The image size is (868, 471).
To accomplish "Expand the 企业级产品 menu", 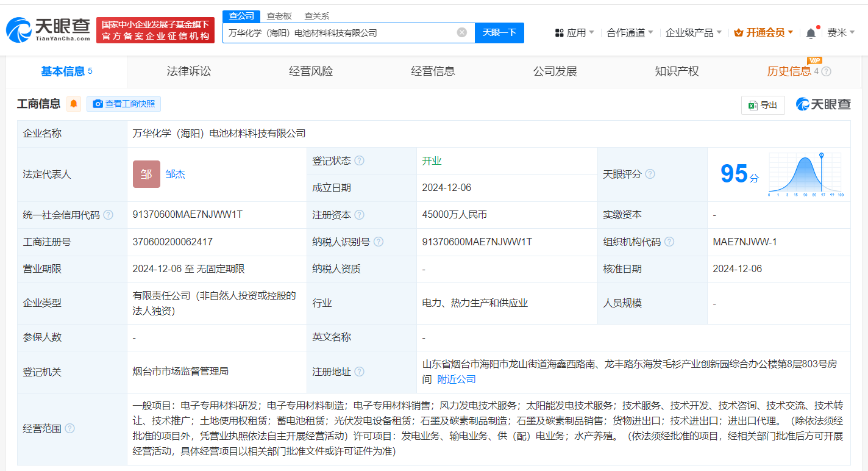I will (693, 33).
